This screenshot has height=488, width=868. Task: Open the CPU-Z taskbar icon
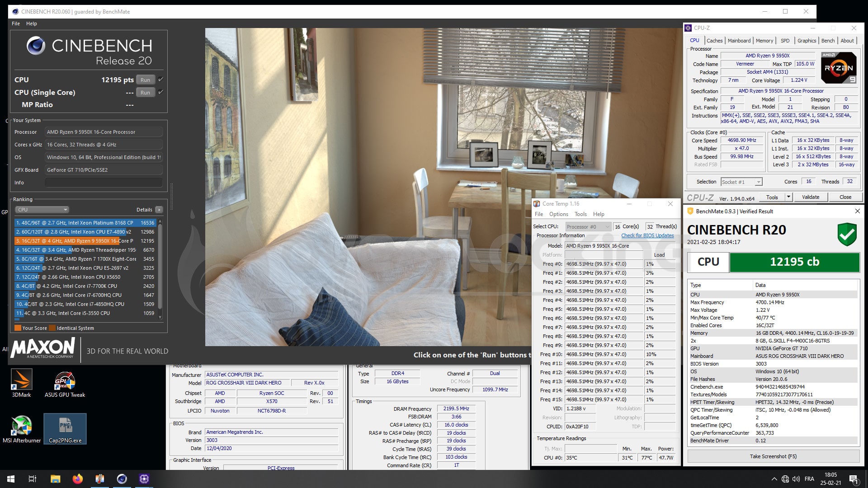[144, 479]
